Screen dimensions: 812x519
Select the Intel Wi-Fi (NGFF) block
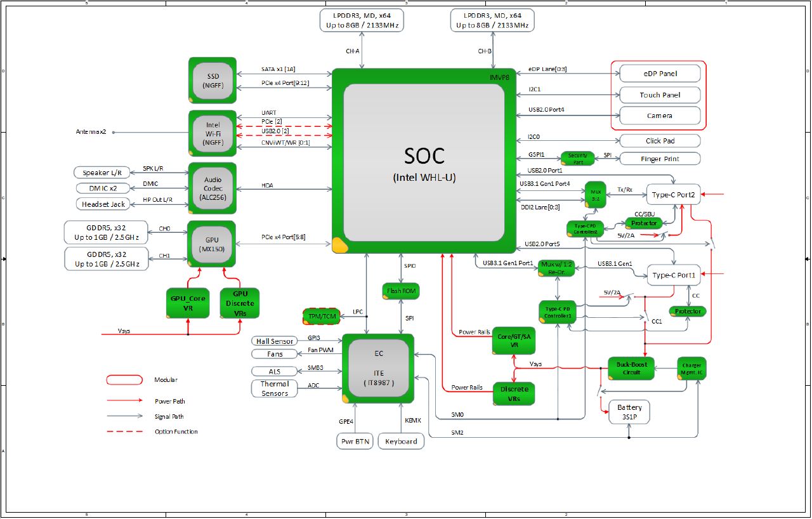click(x=213, y=133)
